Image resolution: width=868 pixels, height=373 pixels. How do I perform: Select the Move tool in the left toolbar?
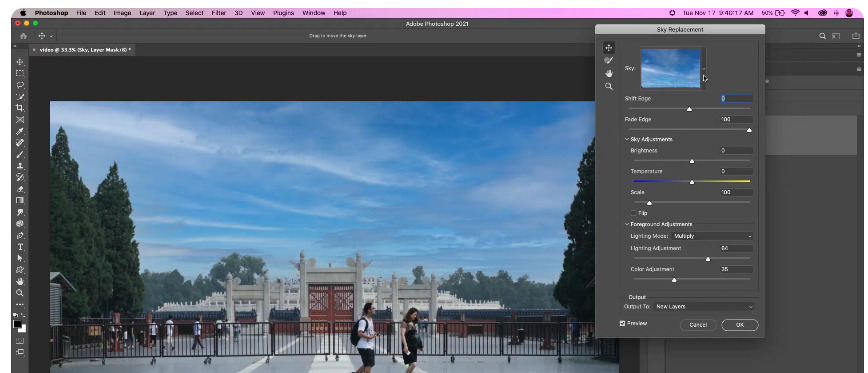pyautogui.click(x=20, y=62)
